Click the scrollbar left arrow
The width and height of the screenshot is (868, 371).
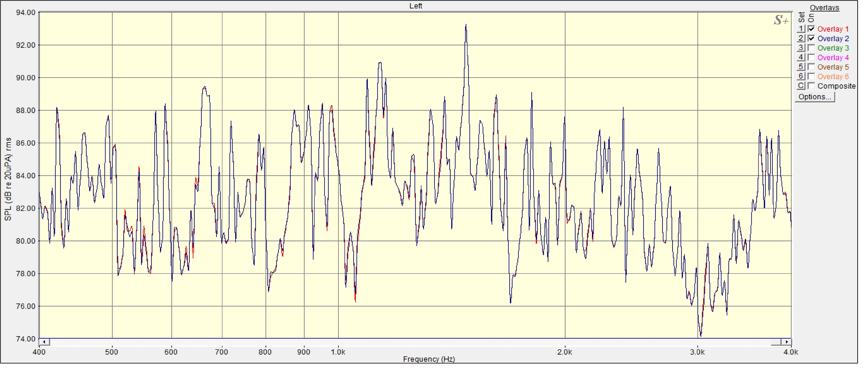44,342
